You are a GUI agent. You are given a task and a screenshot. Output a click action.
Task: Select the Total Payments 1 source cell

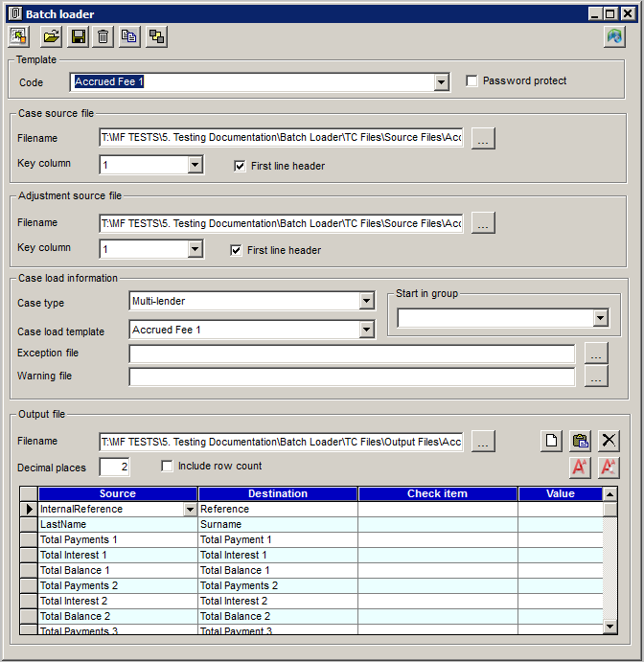(118, 539)
